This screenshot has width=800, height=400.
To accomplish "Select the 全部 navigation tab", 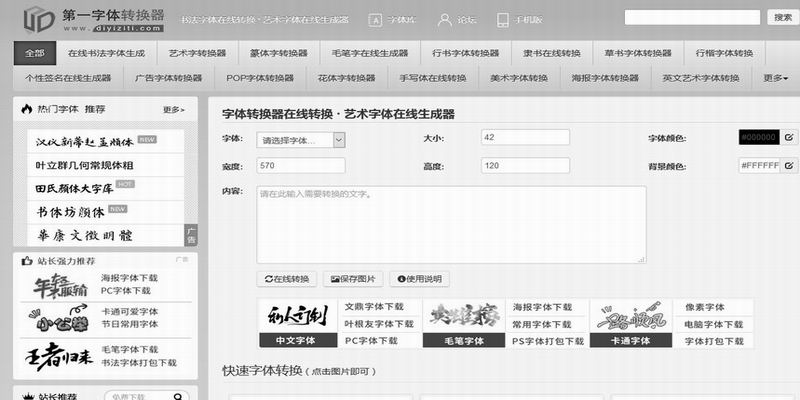I will pyautogui.click(x=35, y=53).
